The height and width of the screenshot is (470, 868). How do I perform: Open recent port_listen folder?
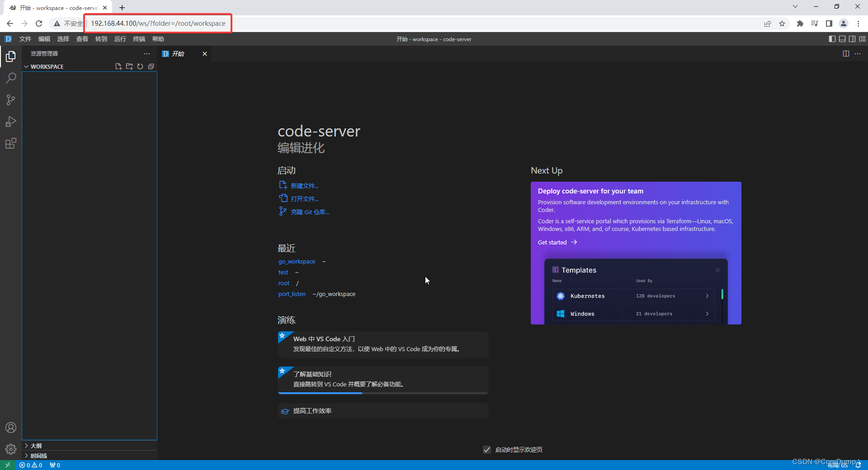[x=292, y=294]
